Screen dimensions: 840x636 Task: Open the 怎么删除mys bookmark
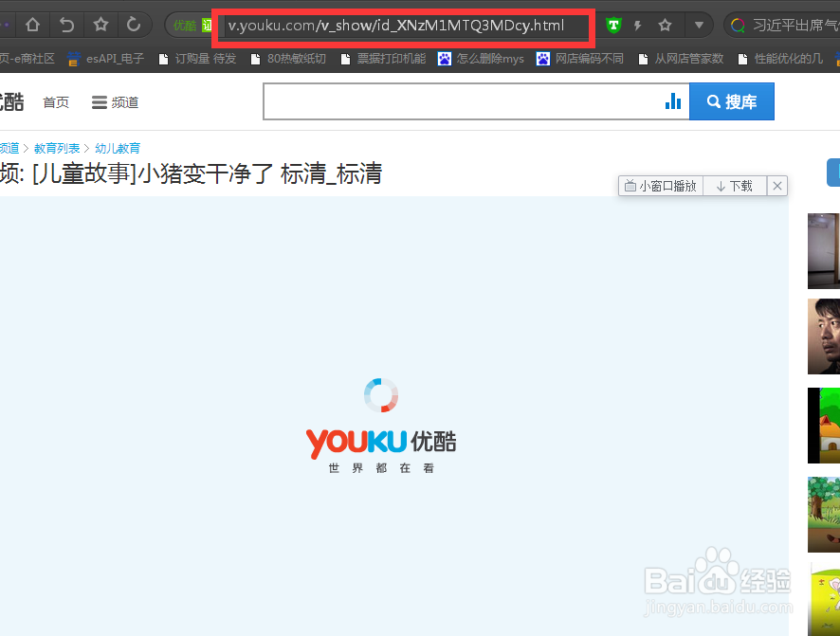(x=481, y=59)
